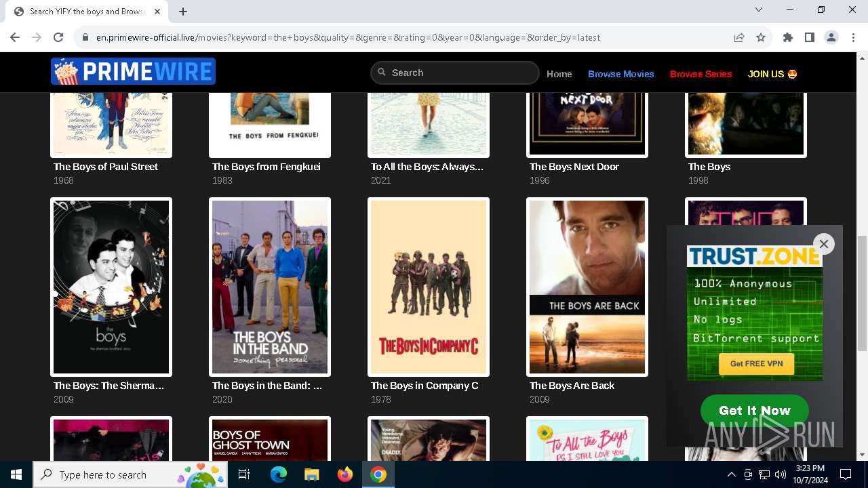
Task: Open Task View on taskbar
Action: pyautogui.click(x=244, y=474)
